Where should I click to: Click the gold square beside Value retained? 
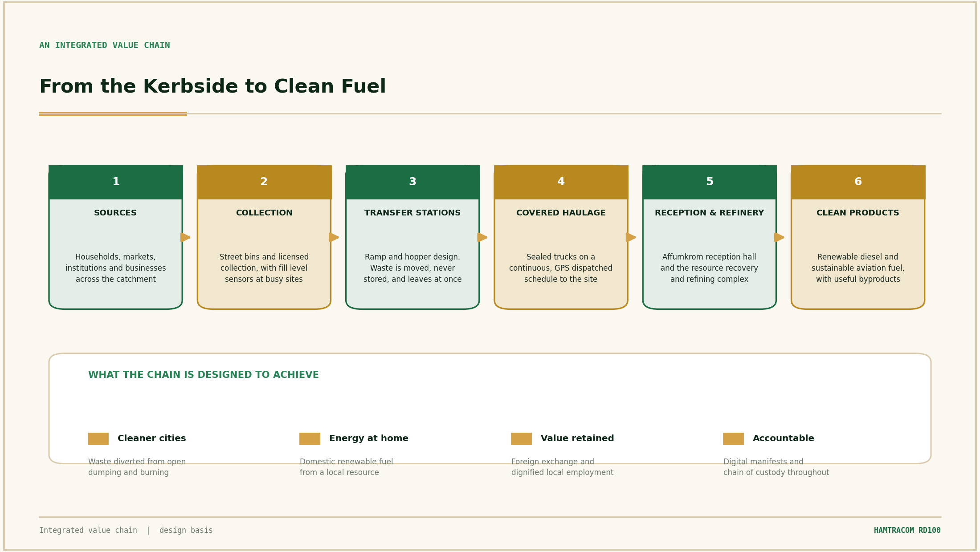(521, 439)
